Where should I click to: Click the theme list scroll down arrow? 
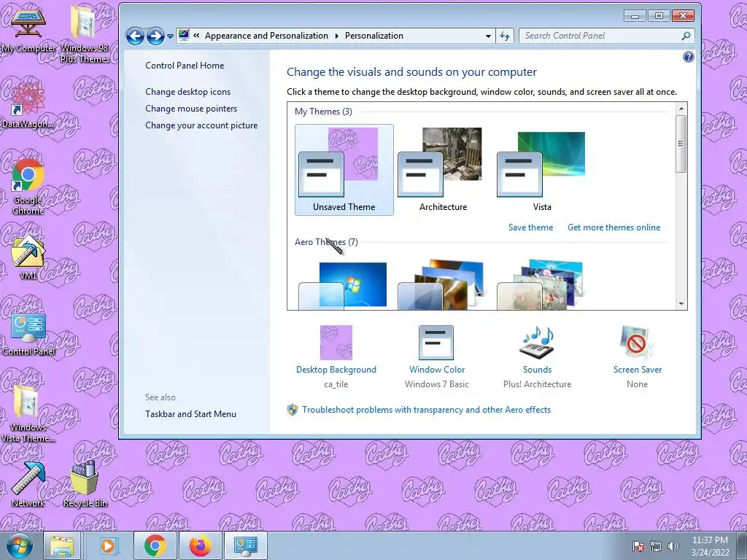[x=681, y=303]
